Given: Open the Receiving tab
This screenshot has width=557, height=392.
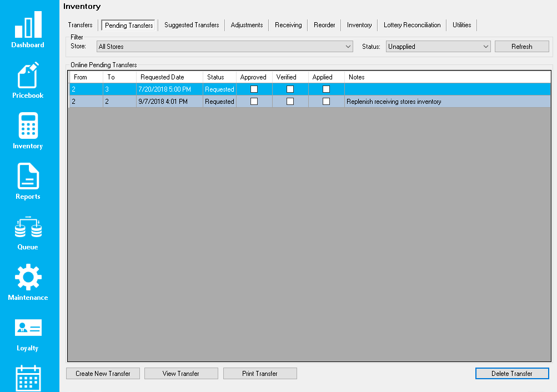Looking at the screenshot, I should tap(288, 25).
